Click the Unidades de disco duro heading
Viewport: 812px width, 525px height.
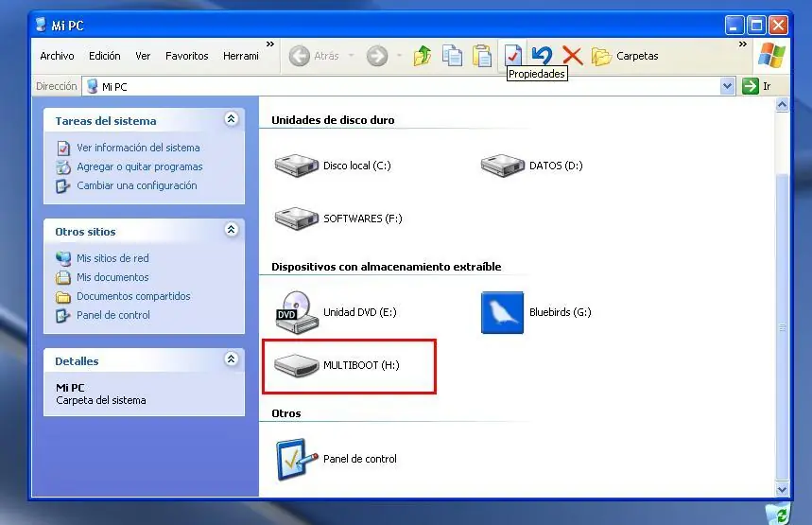tap(333, 120)
